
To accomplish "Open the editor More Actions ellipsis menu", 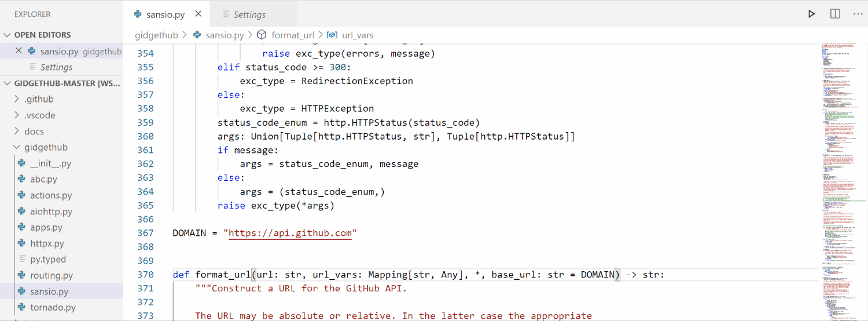I will (858, 14).
